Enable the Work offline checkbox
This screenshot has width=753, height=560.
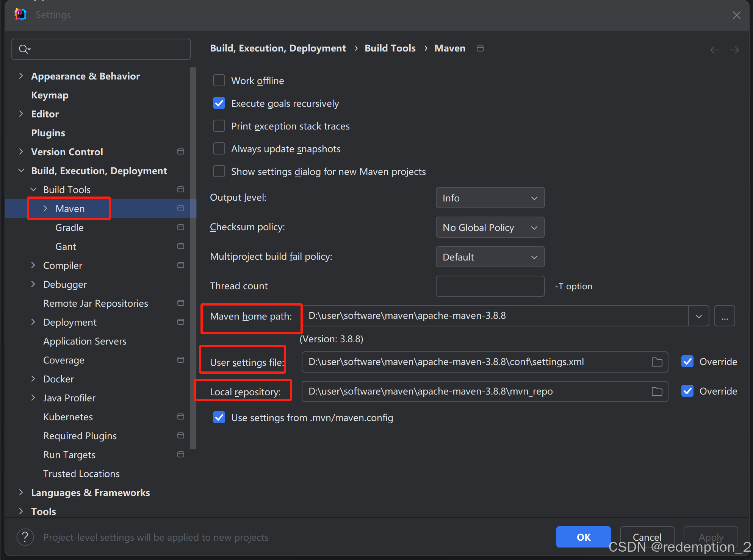[219, 81]
